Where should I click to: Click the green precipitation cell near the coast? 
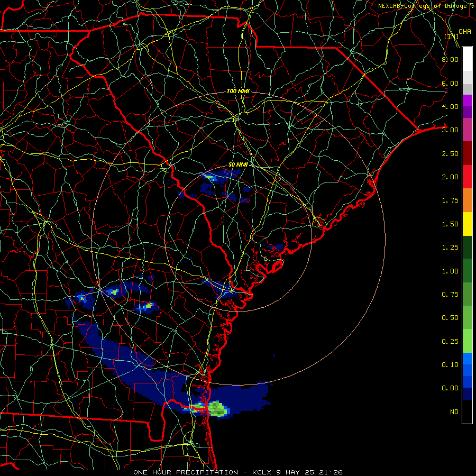coord(217,409)
